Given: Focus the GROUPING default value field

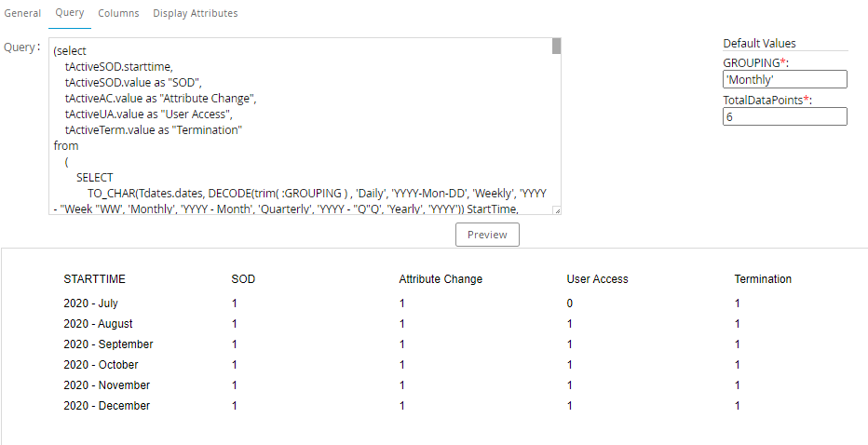Looking at the screenshot, I should (784, 80).
